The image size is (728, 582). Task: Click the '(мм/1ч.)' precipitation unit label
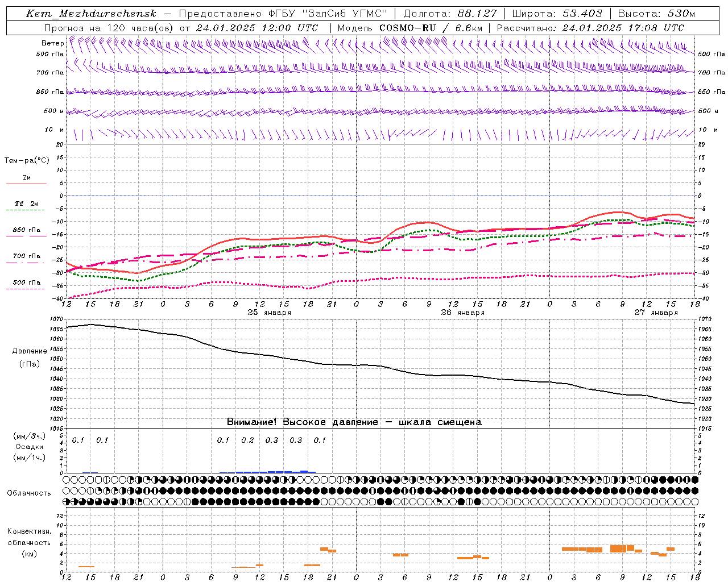pyautogui.click(x=30, y=458)
